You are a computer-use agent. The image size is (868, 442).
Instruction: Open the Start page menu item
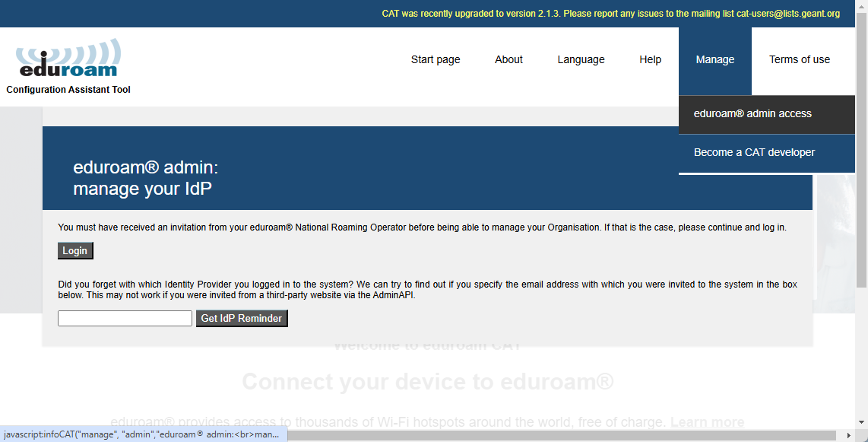pyautogui.click(x=435, y=60)
